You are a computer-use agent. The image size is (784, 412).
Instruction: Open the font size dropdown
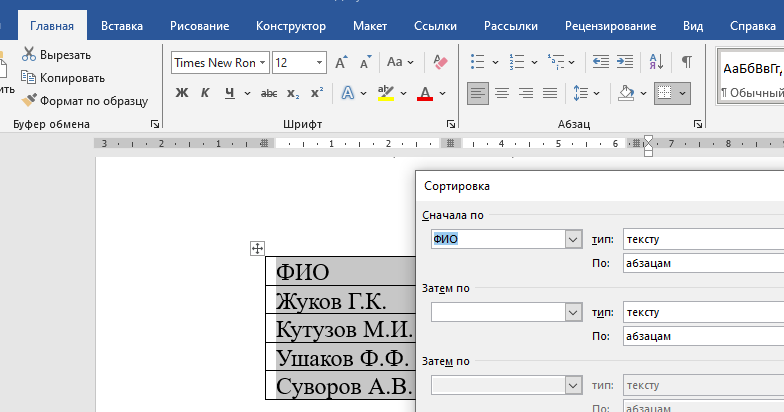click(320, 62)
